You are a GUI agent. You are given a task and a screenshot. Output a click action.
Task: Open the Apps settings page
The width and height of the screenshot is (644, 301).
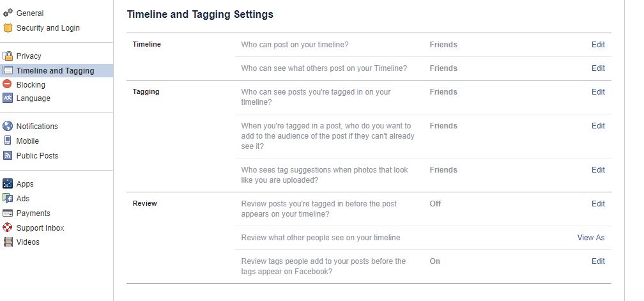pyautogui.click(x=25, y=184)
